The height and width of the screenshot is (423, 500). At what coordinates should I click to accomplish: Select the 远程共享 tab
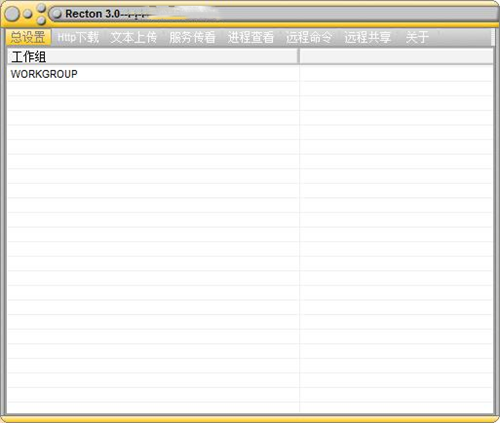tap(368, 37)
